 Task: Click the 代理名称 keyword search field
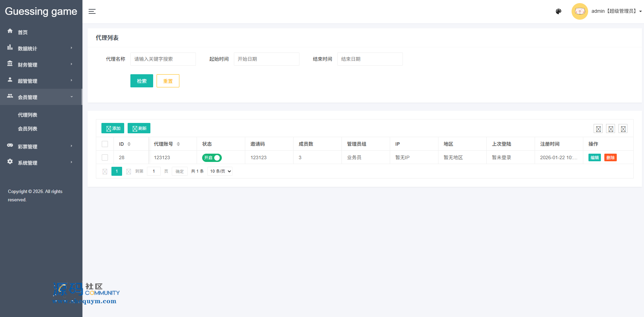pos(163,59)
